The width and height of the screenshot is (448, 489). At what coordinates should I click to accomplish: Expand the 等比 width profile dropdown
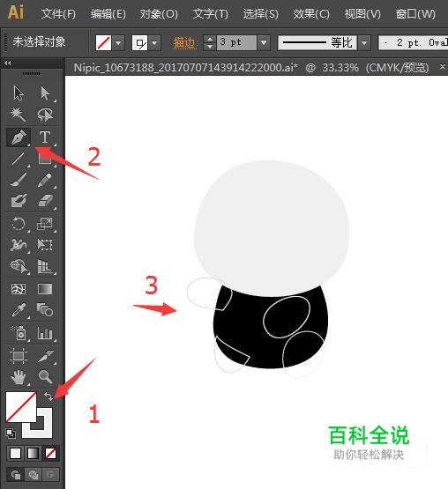(x=364, y=42)
